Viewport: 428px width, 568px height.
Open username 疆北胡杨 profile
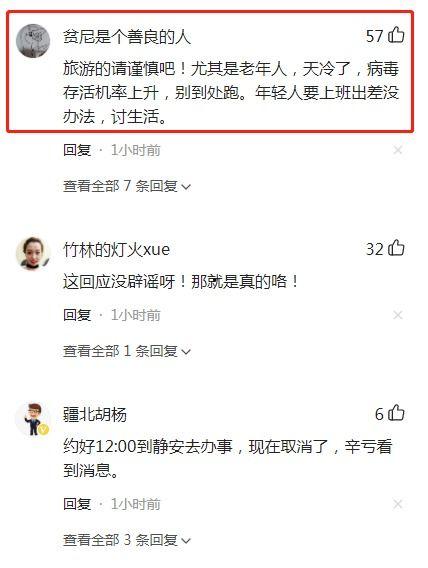point(95,414)
